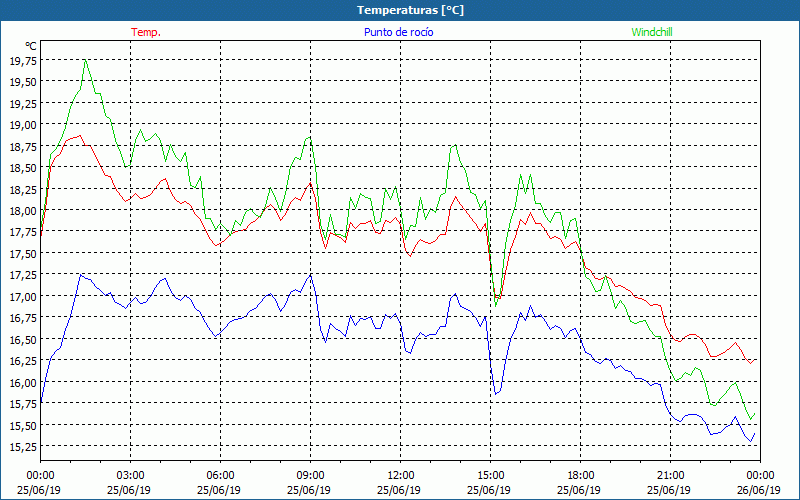The height and width of the screenshot is (500, 800).
Task: Click the 18:00 time axis label
Action: coord(581,476)
